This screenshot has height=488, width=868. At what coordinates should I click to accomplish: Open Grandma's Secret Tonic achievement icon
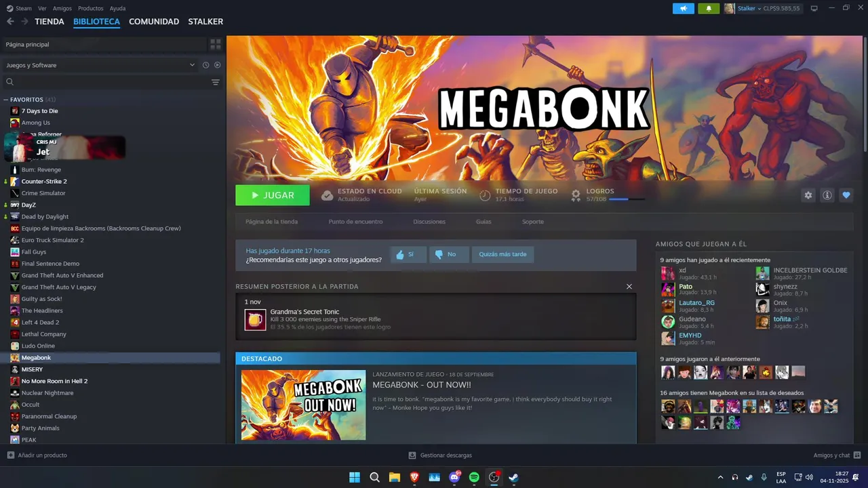[256, 319]
